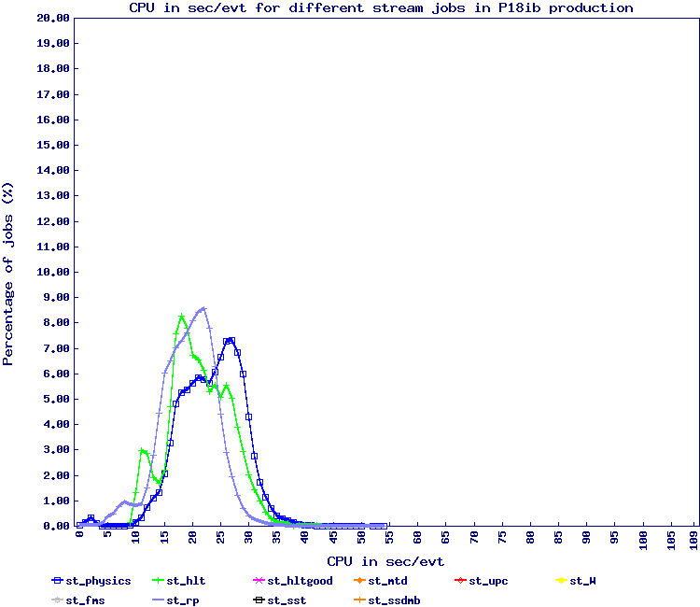
Task: Click the highest peak of the green st_hlt curve
Action: (x=181, y=317)
